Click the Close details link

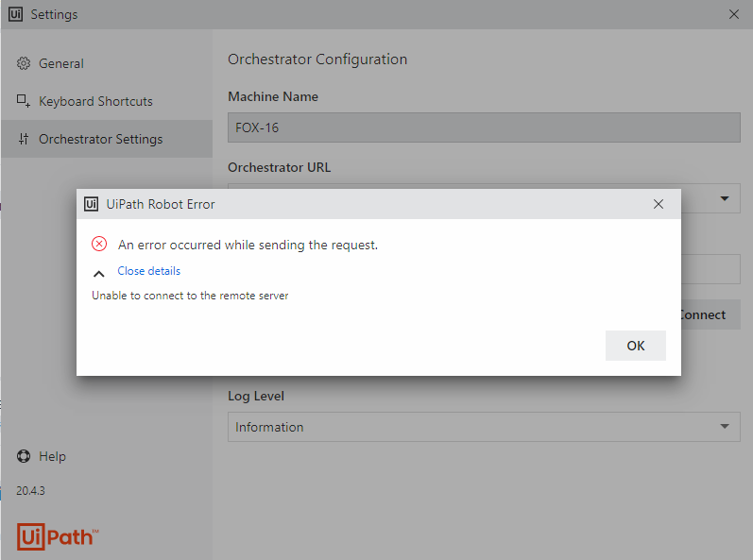(148, 271)
